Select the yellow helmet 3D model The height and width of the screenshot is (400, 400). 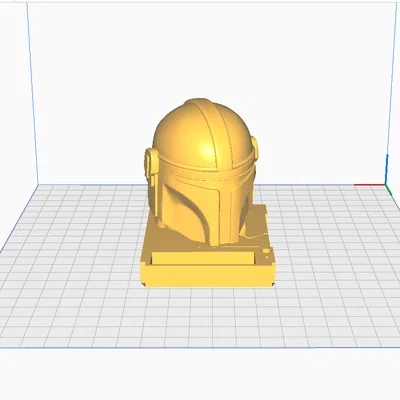[201, 172]
